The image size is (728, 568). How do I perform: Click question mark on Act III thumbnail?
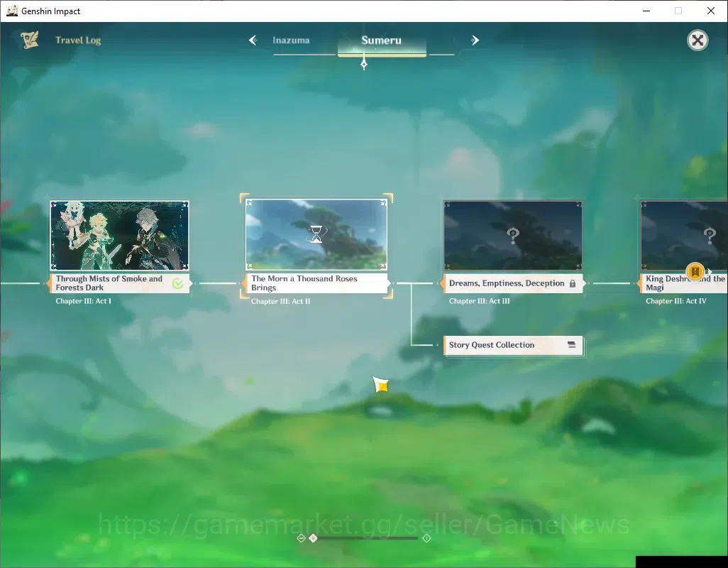click(x=513, y=236)
